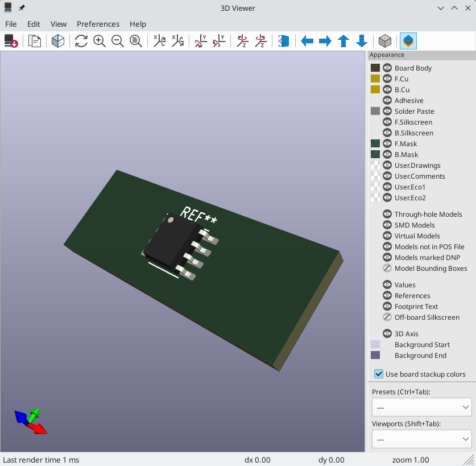Rotate the board around the X axis
476x466 pixels.
(x=159, y=41)
